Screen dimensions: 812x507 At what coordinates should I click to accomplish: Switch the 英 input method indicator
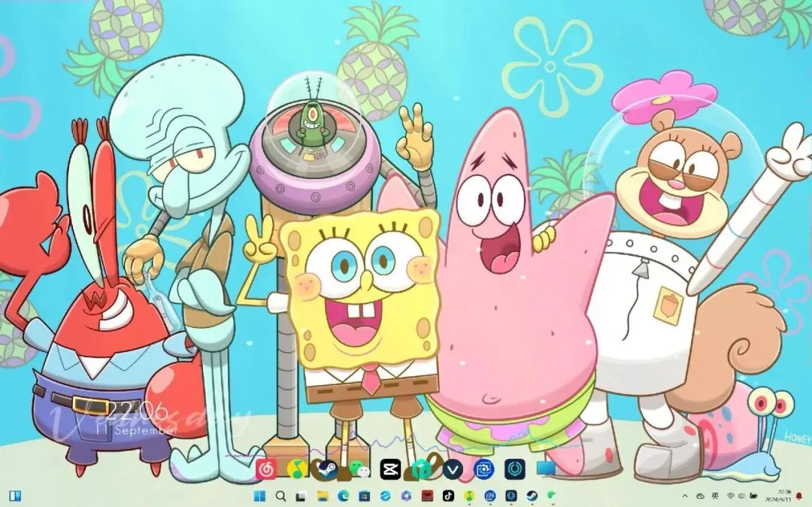[715, 496]
